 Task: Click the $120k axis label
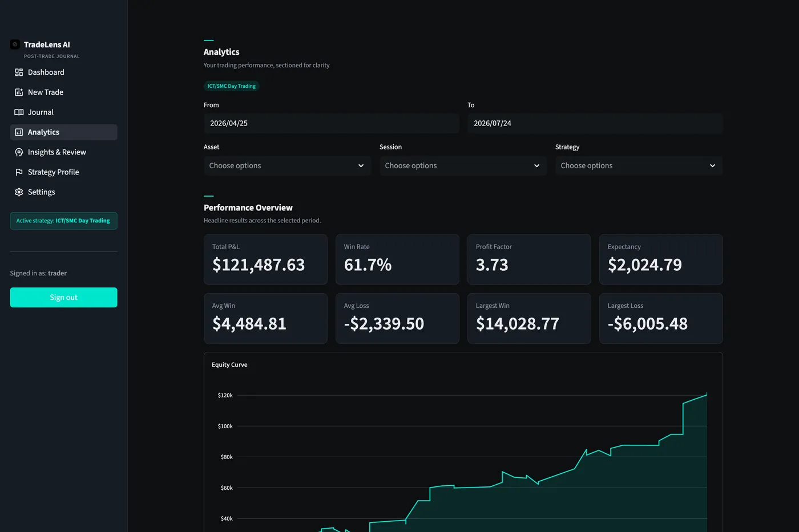coord(225,395)
